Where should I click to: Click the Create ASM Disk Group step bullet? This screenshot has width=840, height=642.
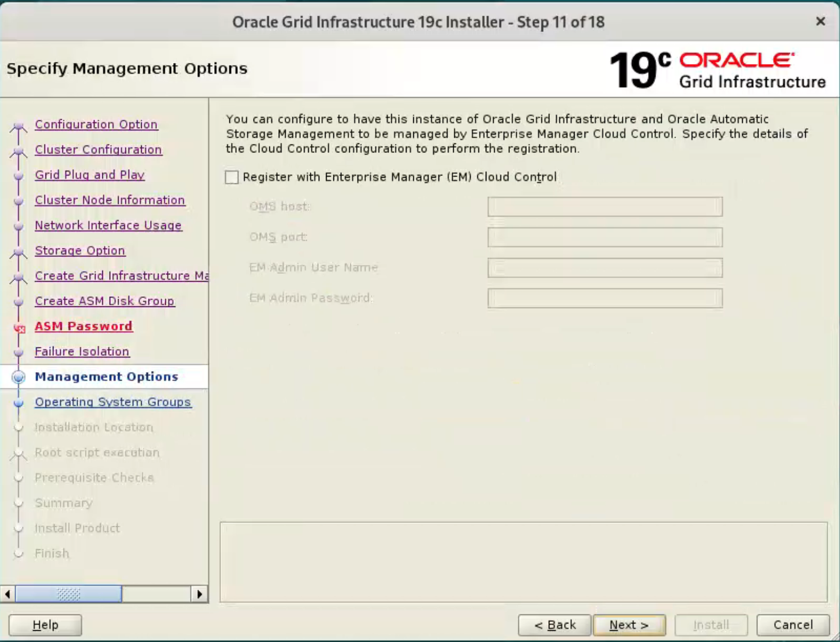[19, 302]
